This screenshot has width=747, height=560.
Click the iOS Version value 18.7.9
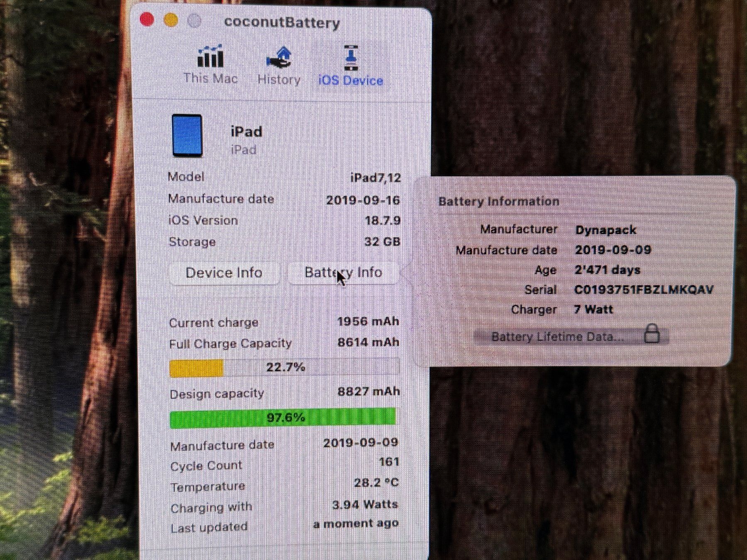coord(383,220)
